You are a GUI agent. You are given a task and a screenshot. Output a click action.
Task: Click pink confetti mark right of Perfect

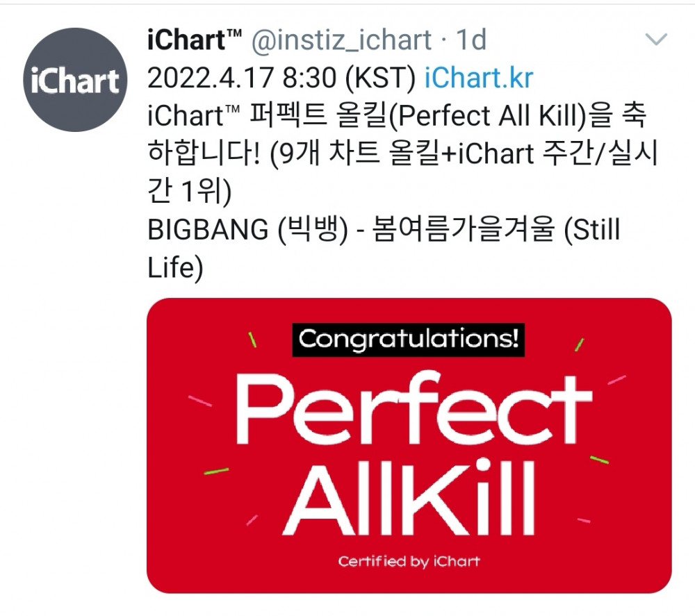616,380
